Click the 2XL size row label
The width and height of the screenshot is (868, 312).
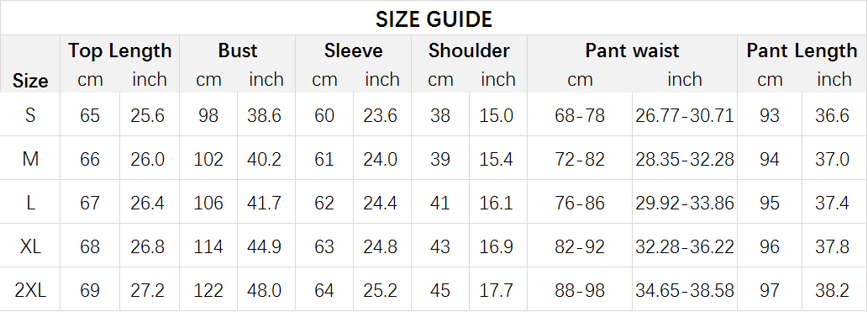pyautogui.click(x=30, y=290)
